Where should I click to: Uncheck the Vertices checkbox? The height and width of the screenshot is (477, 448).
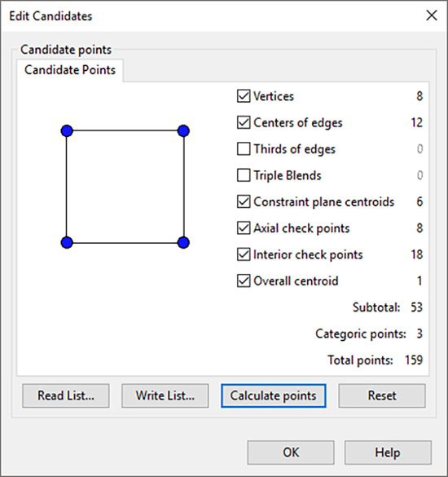244,96
